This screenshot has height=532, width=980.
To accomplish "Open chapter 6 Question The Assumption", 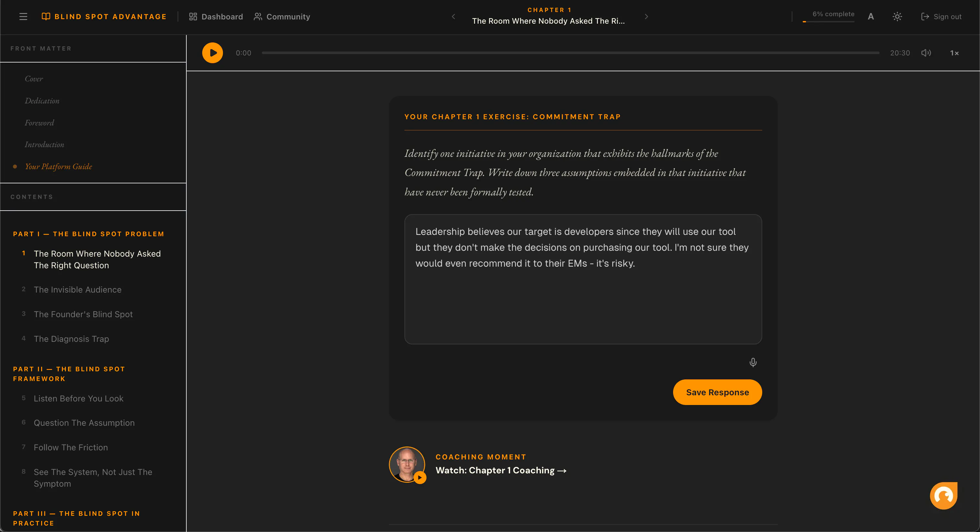I will [84, 423].
